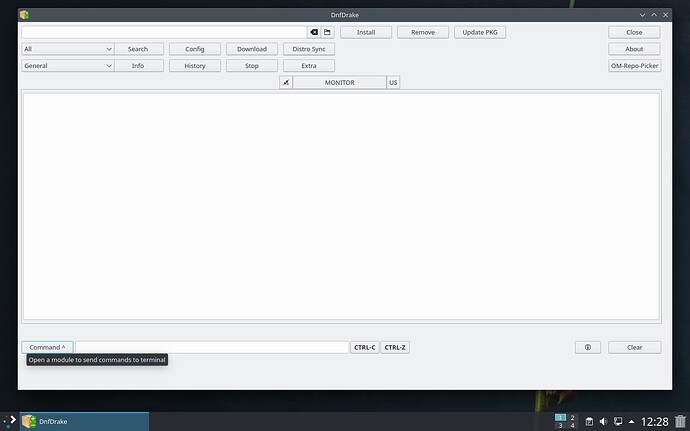Click the Install button
The height and width of the screenshot is (431, 690).
pyautogui.click(x=366, y=32)
